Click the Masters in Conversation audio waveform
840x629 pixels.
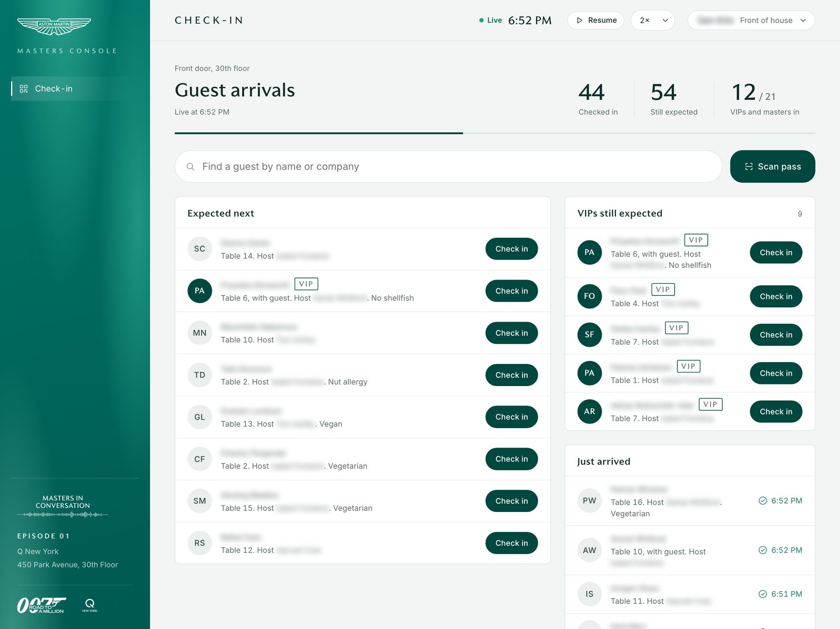62,515
